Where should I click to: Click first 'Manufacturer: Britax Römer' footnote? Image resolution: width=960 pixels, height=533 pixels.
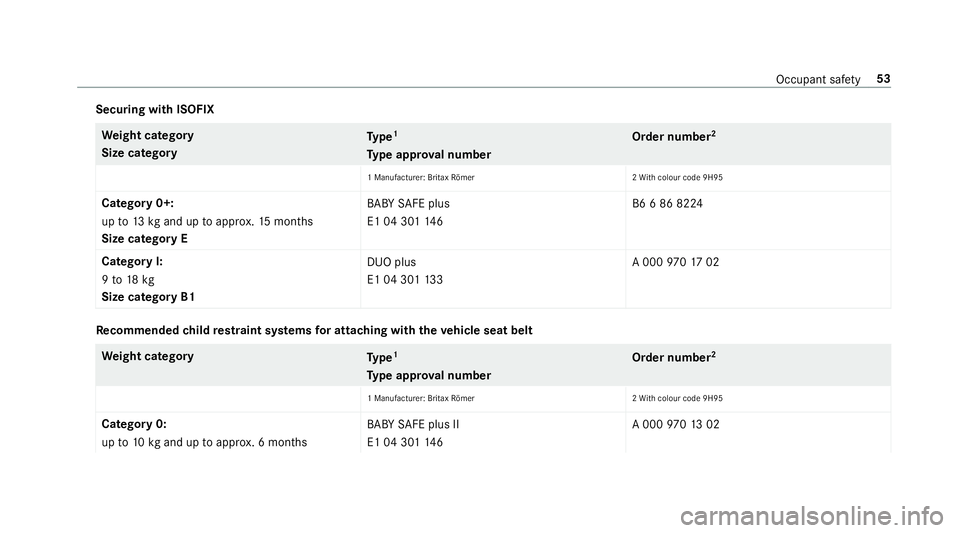pos(421,177)
